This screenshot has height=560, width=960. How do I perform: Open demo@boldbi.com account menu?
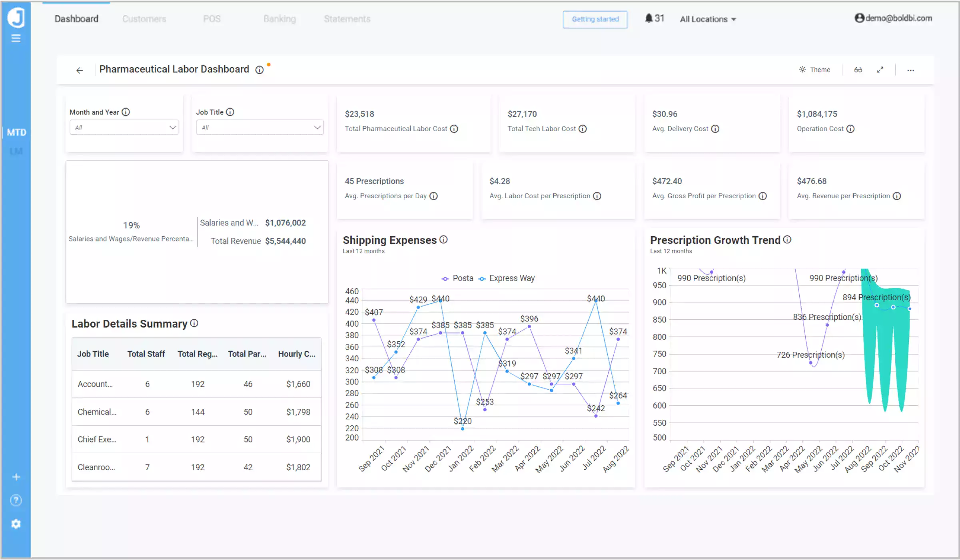[894, 18]
